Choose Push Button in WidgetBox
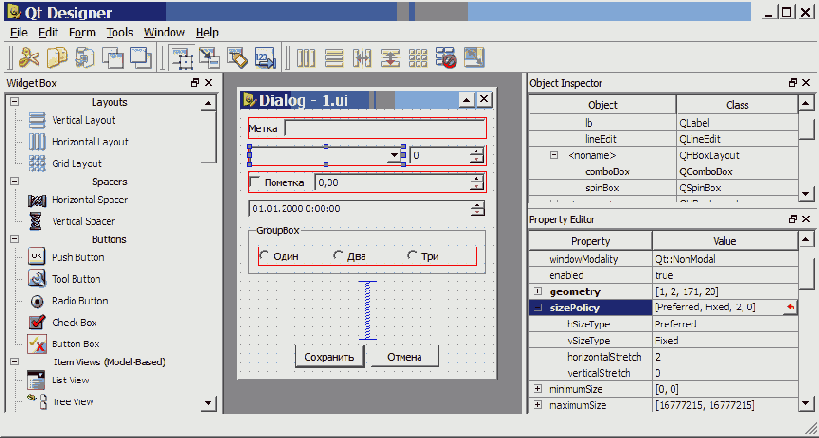 (x=76, y=258)
